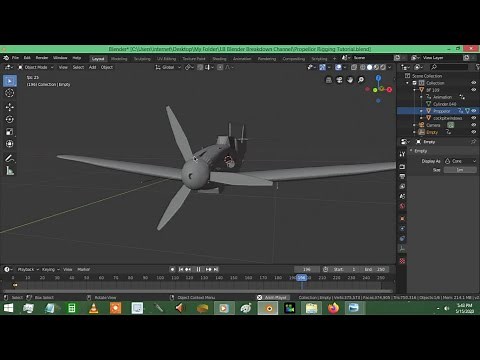Viewport: 480px width, 360px height.
Task: Click the current frame marker 196
Action: tap(301, 278)
